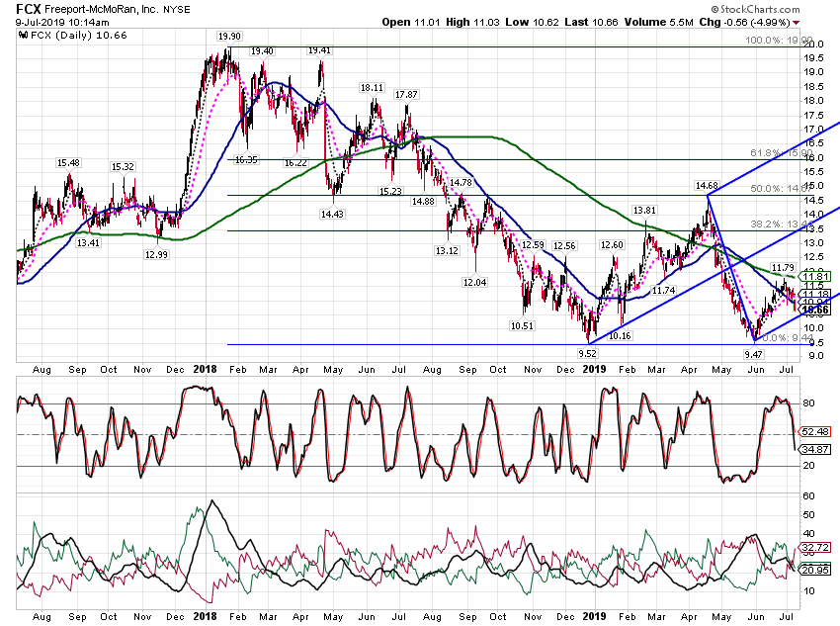Viewport: 840px width, 626px height.
Task: Click the High 11.03 value
Action: pyautogui.click(x=472, y=22)
